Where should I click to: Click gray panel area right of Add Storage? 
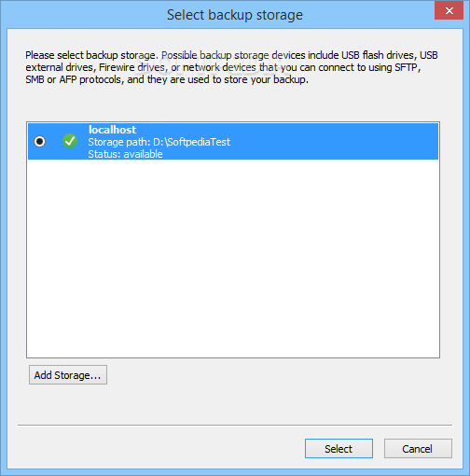(273, 375)
